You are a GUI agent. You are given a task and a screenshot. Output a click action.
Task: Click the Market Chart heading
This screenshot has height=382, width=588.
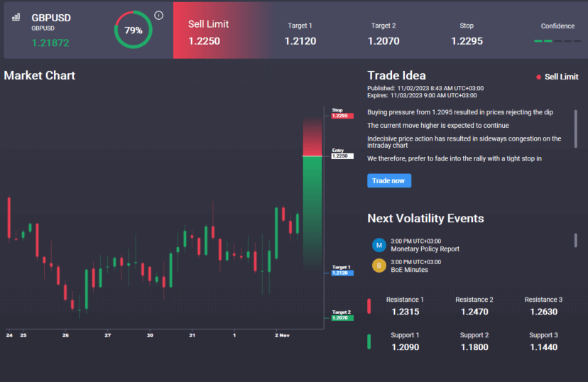point(39,75)
